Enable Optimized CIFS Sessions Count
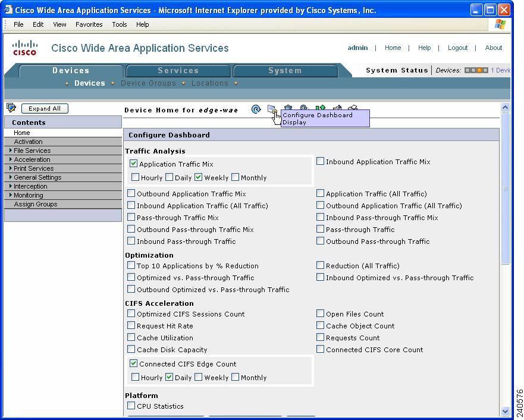Screen dimensions: 524x420 (131, 314)
